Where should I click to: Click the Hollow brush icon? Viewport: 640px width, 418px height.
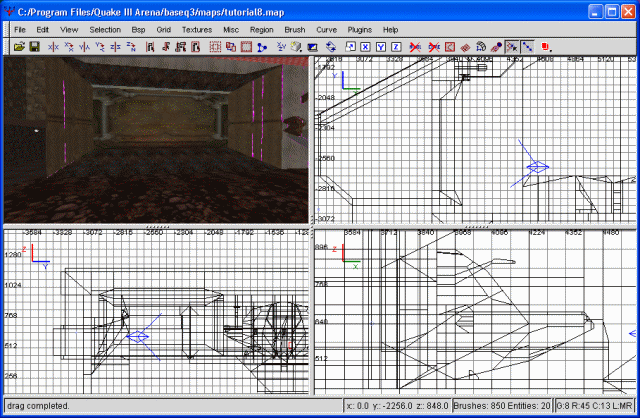point(246,47)
